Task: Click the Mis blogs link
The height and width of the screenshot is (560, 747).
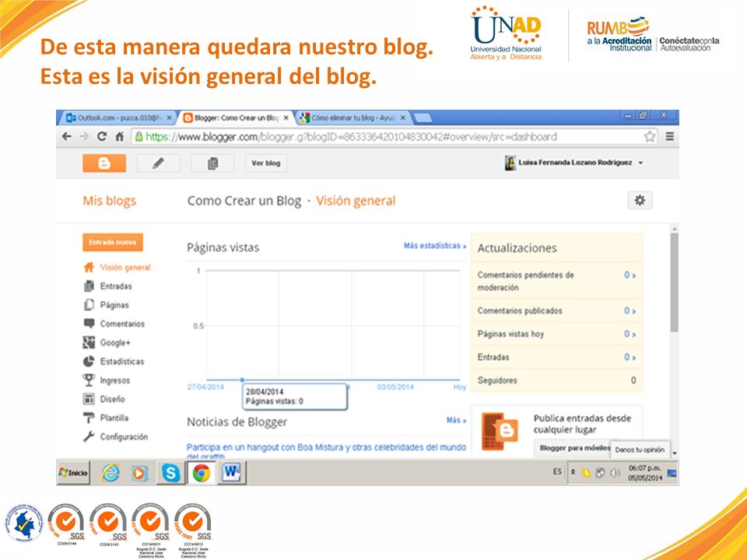Action: pos(110,201)
